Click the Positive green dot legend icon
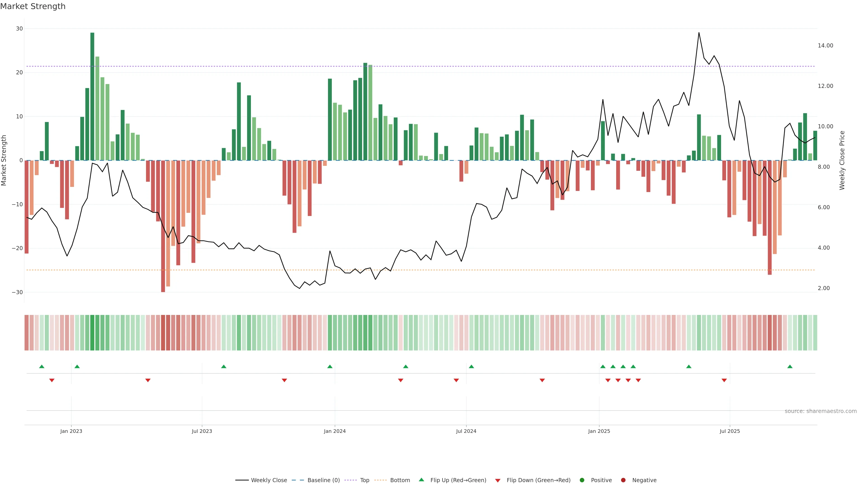 tap(582, 480)
